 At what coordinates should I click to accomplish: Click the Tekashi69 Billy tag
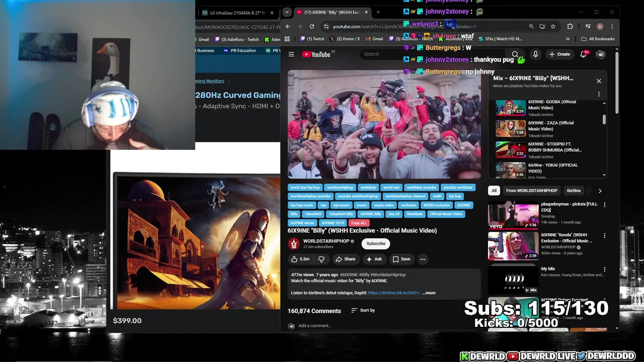coord(341,214)
